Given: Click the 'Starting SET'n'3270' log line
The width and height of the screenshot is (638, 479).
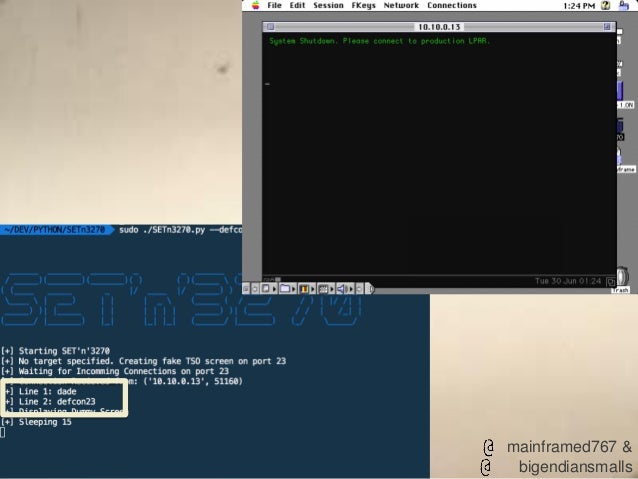Looking at the screenshot, I should click(56, 351).
